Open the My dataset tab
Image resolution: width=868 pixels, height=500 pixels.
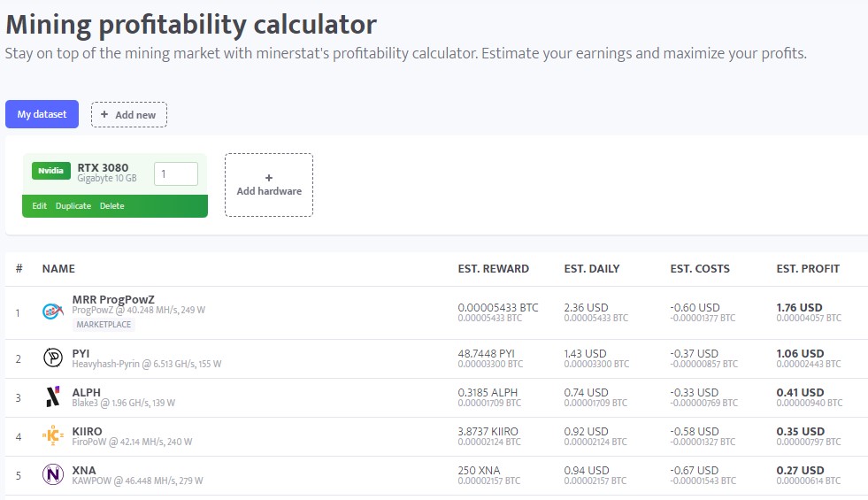coord(42,114)
